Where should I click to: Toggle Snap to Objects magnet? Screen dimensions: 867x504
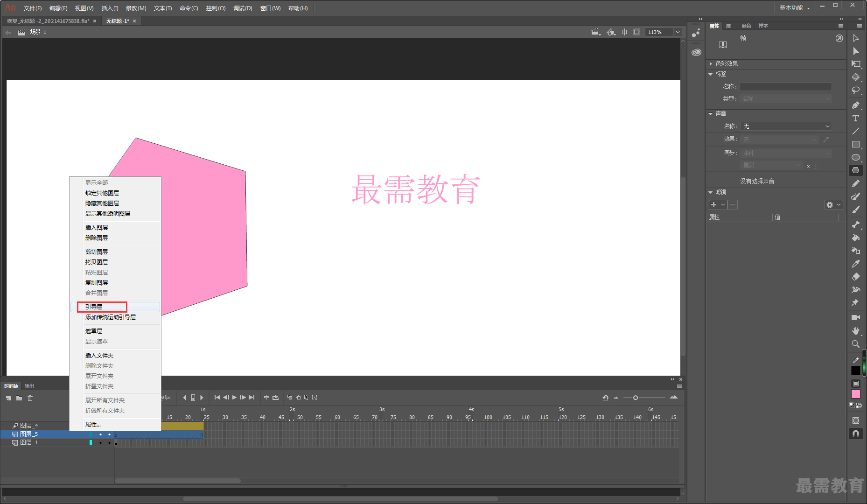856,434
